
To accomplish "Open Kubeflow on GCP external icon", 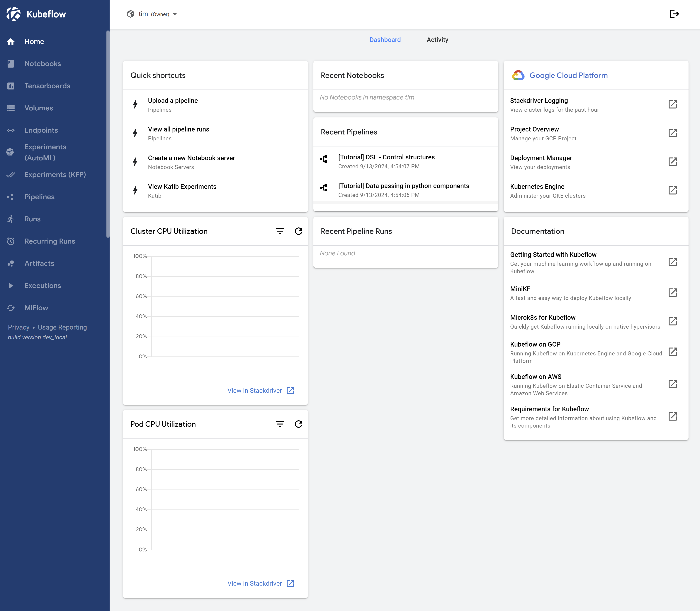I will click(x=673, y=352).
